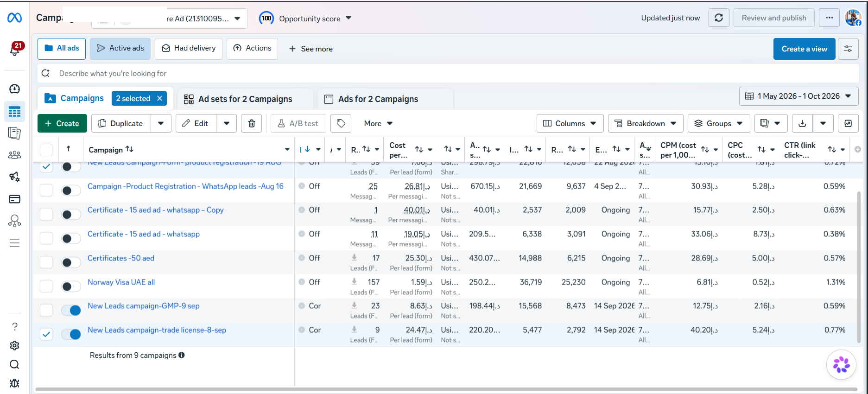
Task: Open the Edit options dropdown arrow
Action: [227, 123]
